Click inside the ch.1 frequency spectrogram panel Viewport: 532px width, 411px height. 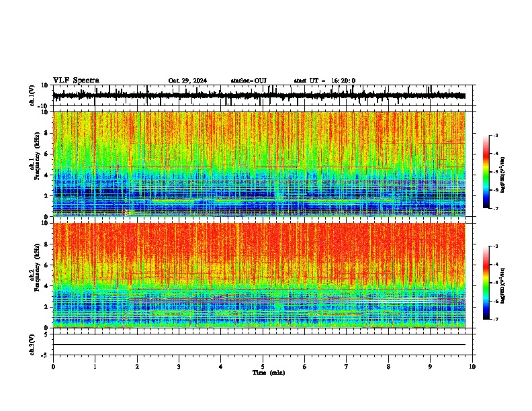(259, 164)
